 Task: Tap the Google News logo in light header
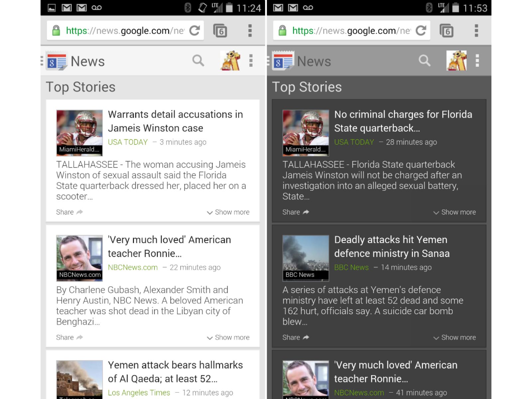57,61
